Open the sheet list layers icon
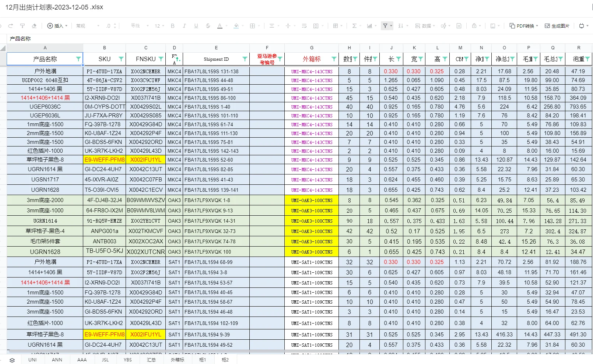Viewport: 593px width, 364px height. pyautogui.click(x=12, y=360)
